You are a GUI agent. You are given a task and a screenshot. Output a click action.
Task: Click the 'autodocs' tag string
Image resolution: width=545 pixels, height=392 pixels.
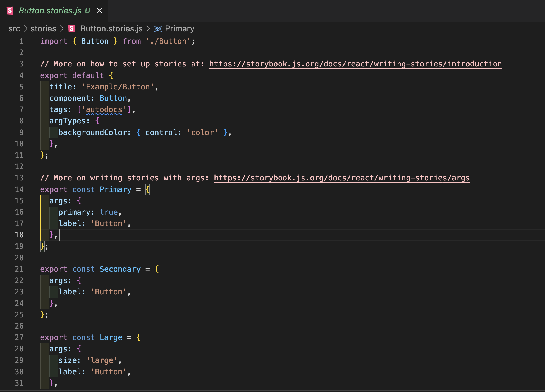[104, 109]
